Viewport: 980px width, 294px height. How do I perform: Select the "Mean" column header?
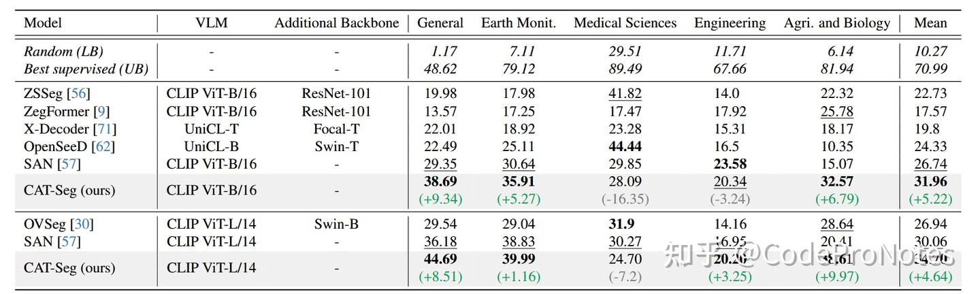click(x=930, y=23)
